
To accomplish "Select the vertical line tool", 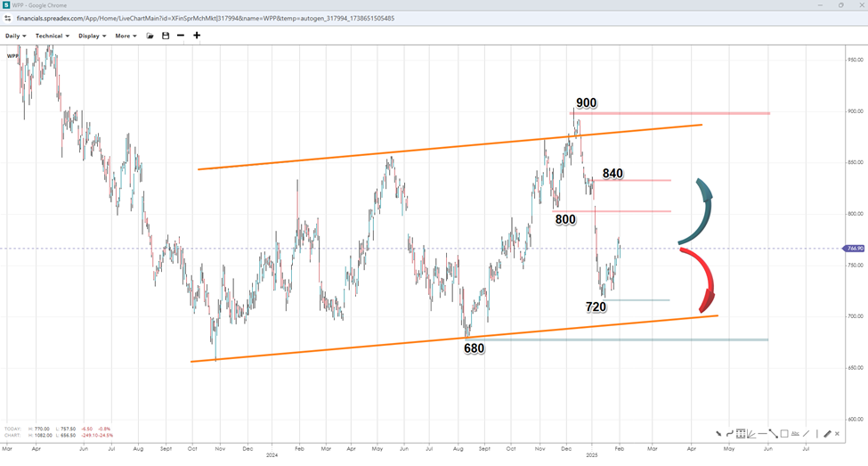I will pyautogui.click(x=816, y=434).
